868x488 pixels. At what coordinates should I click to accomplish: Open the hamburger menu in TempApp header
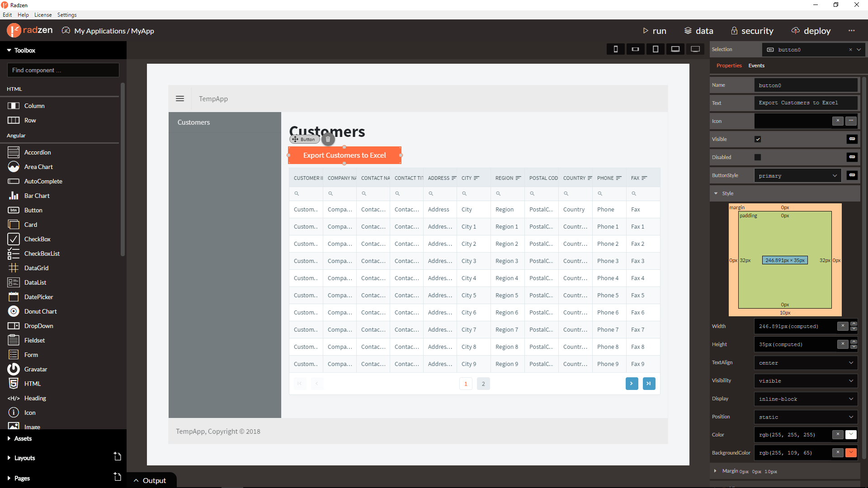pos(180,99)
